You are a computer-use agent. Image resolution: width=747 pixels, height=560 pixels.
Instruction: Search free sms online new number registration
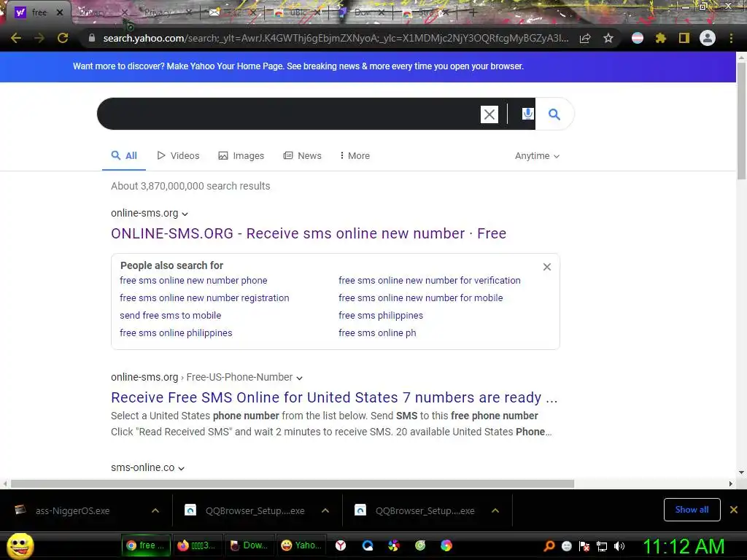click(204, 298)
